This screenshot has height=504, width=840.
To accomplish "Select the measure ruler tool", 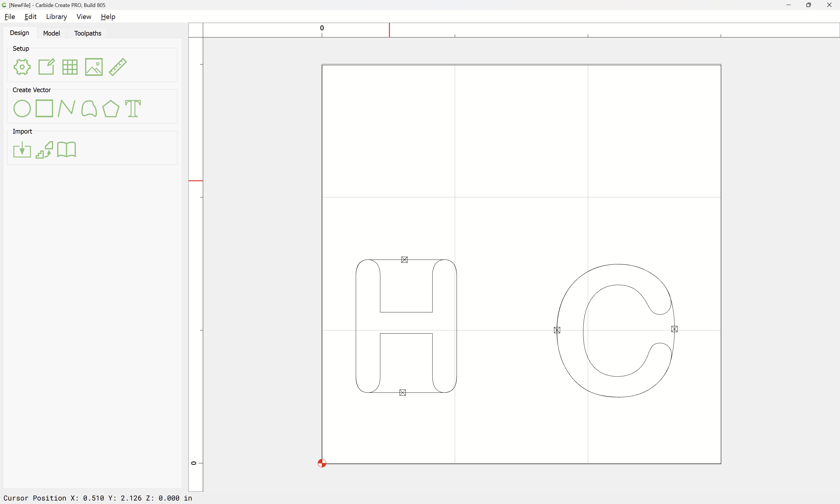I will click(x=118, y=67).
